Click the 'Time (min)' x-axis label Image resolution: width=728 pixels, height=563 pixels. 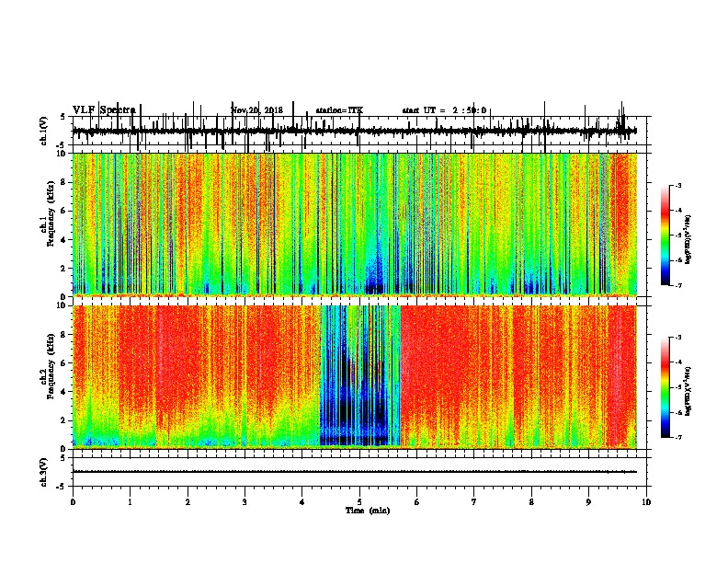coord(368,511)
